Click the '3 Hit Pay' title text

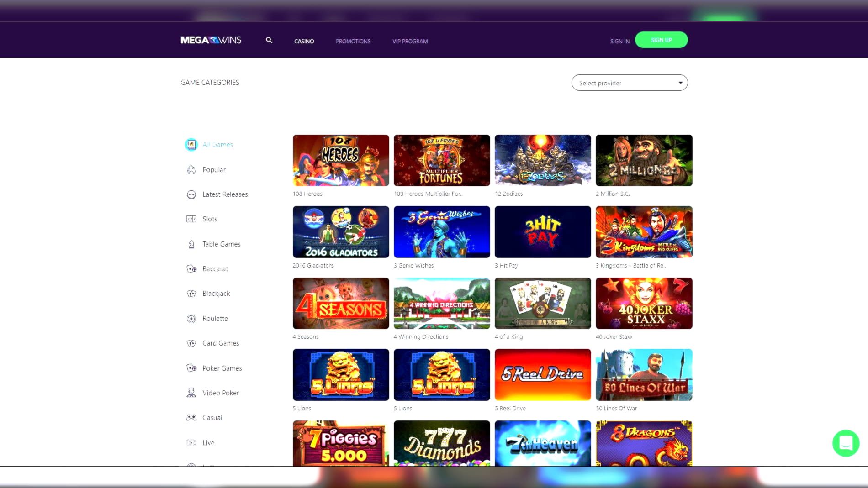click(506, 265)
